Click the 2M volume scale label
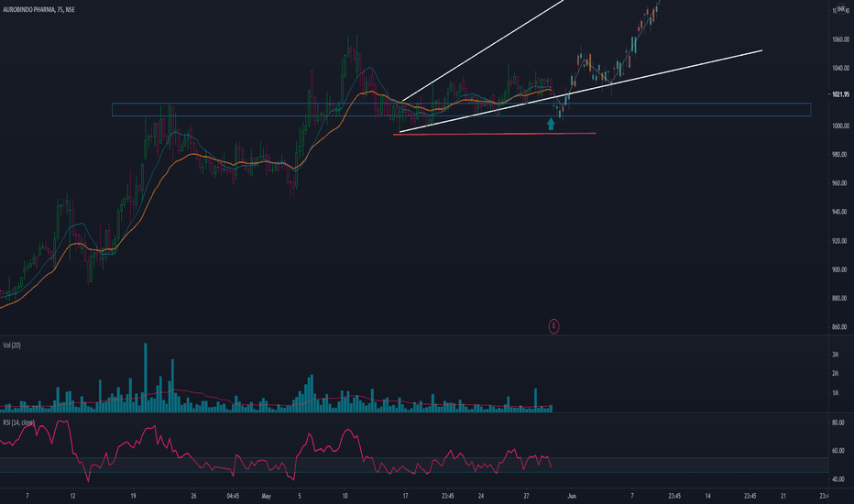Image resolution: width=854 pixels, height=504 pixels. tap(835, 374)
